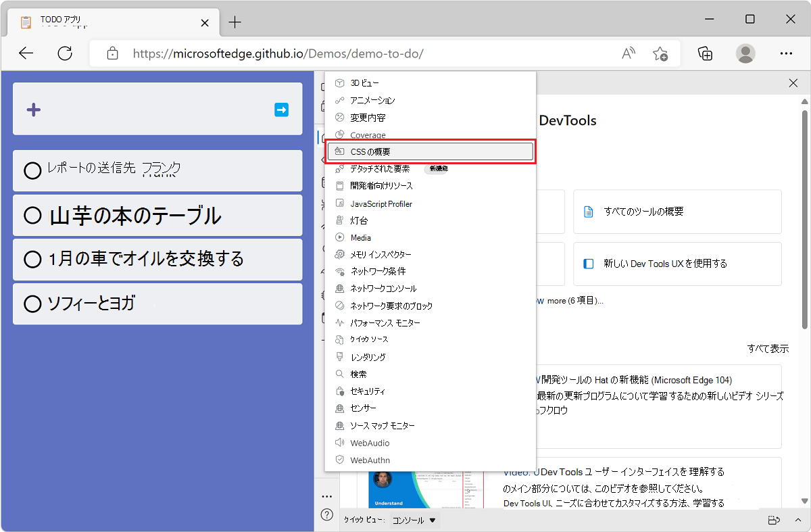
Task: Open the DevTools help question mark icon
Action: point(327,514)
